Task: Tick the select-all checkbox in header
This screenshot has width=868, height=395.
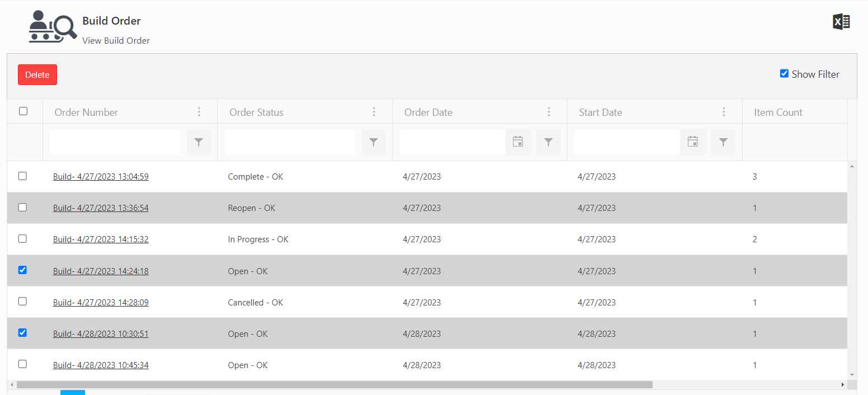Action: 23,111
